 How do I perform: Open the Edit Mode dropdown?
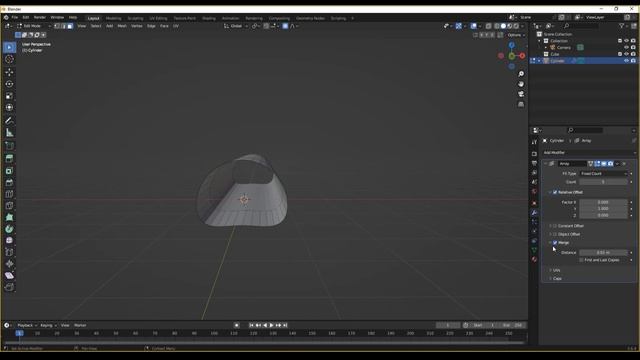click(34, 26)
